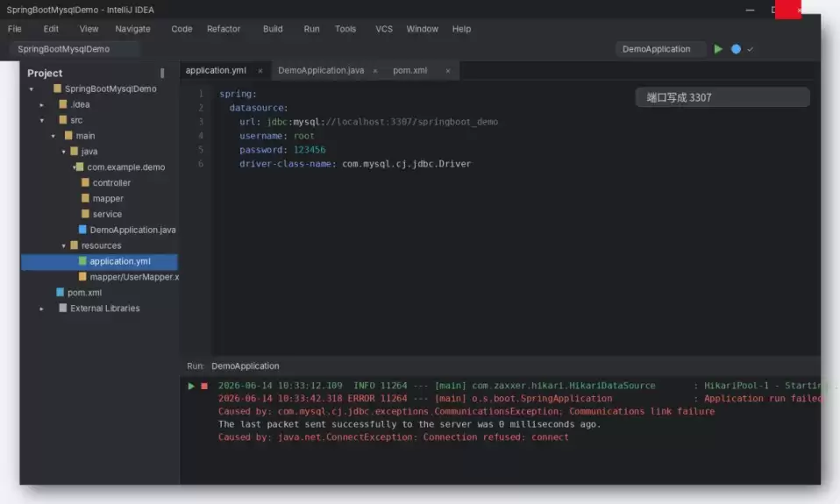Click the username root line

coord(276,136)
